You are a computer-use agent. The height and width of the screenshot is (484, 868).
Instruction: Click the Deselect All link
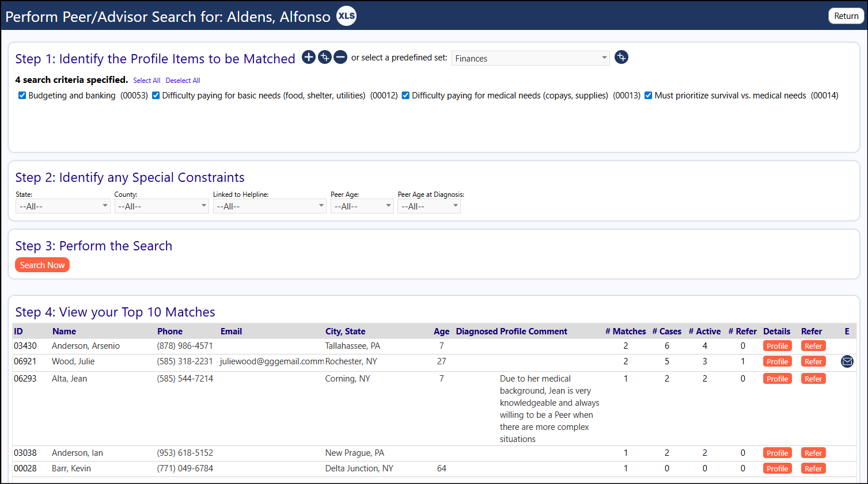pyautogui.click(x=183, y=81)
